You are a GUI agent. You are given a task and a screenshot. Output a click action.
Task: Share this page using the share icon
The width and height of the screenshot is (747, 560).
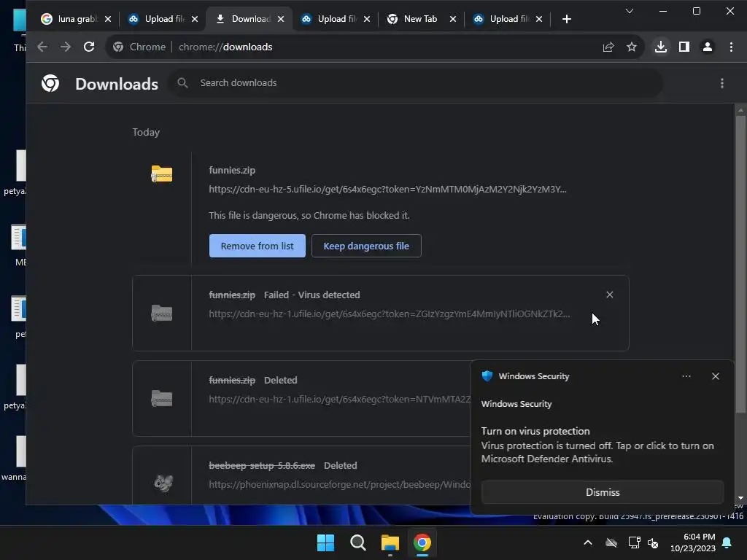click(x=608, y=47)
